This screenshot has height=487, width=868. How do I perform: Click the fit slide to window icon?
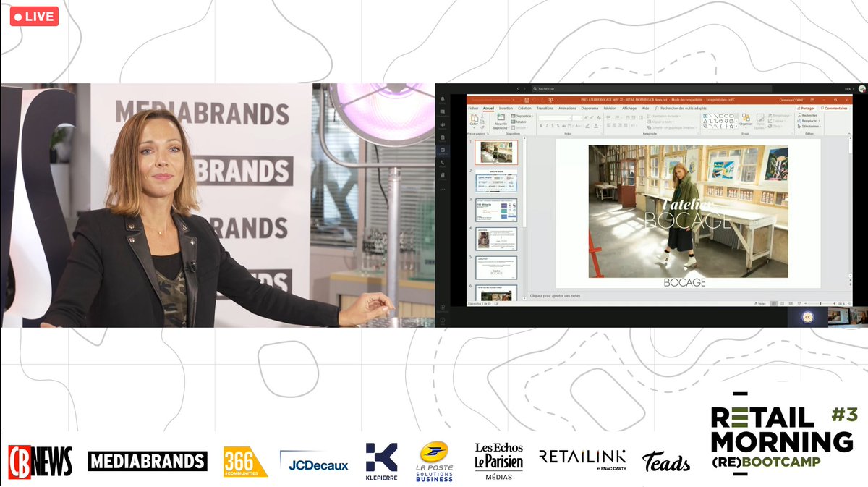click(849, 303)
